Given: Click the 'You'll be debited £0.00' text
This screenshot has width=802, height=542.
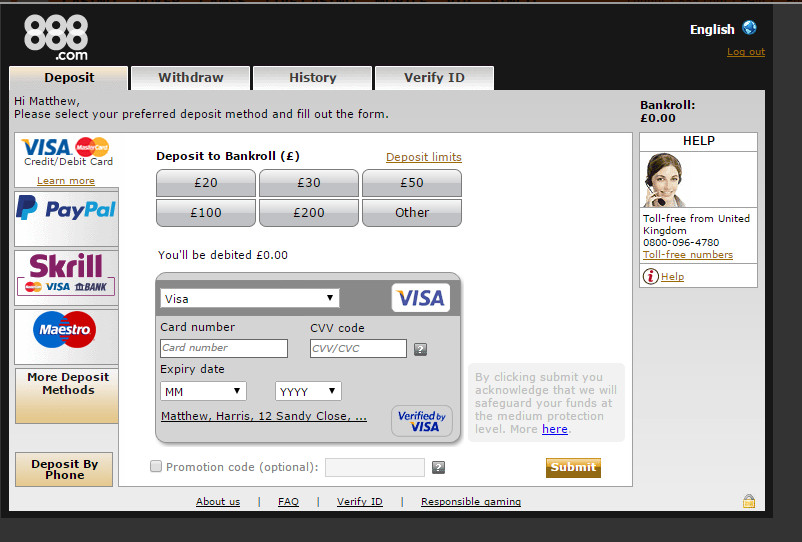Looking at the screenshot, I should click(223, 255).
